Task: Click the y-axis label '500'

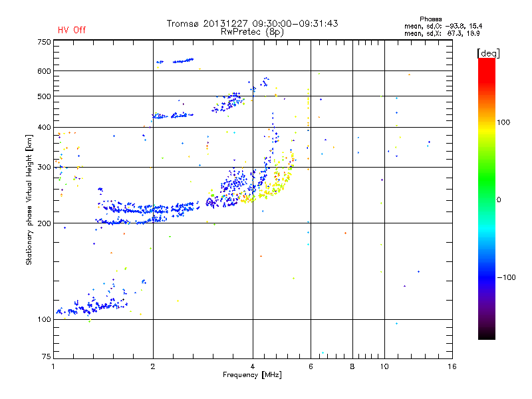Action: (x=44, y=96)
